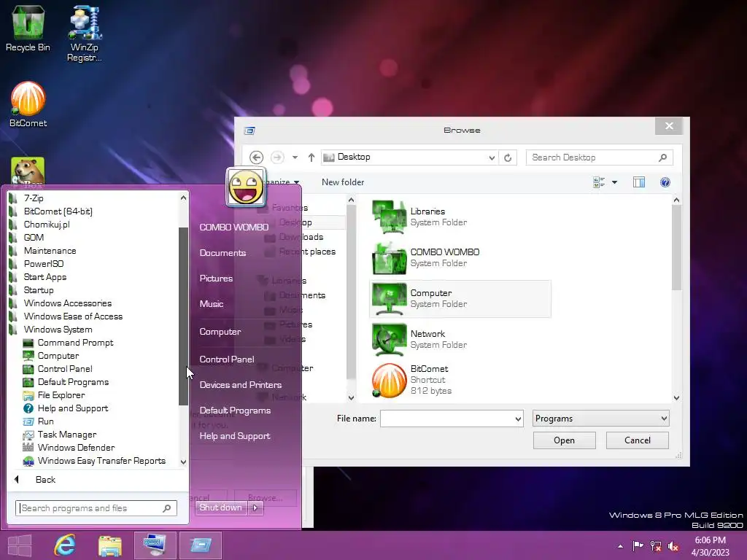Open Devices and Printers from Start menu
747x560 pixels.
coord(240,385)
